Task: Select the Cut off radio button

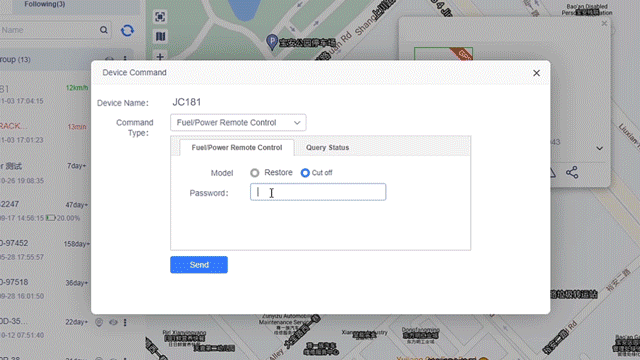Action: (x=305, y=173)
